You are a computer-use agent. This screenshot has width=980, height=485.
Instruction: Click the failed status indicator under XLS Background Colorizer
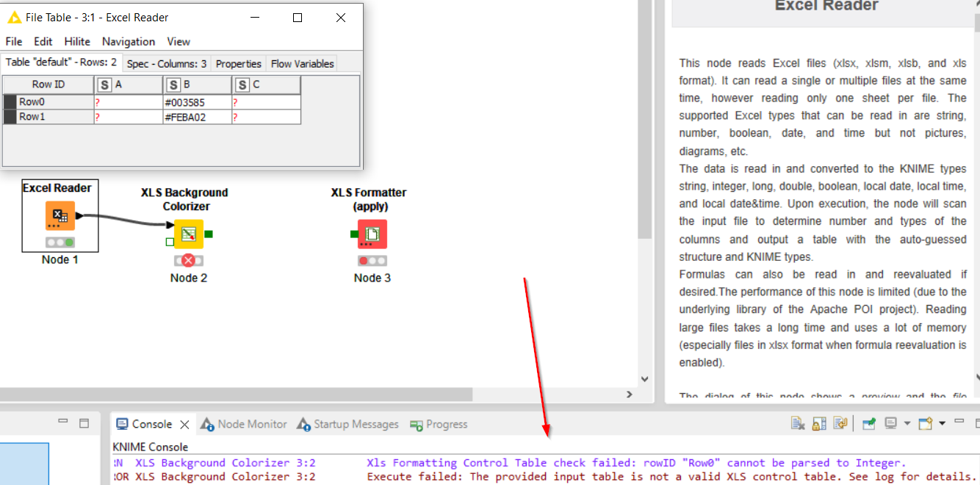(189, 260)
